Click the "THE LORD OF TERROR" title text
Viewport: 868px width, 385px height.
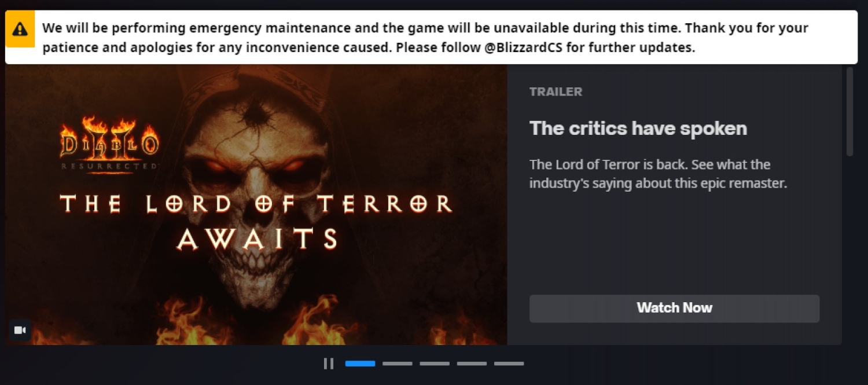(256, 204)
